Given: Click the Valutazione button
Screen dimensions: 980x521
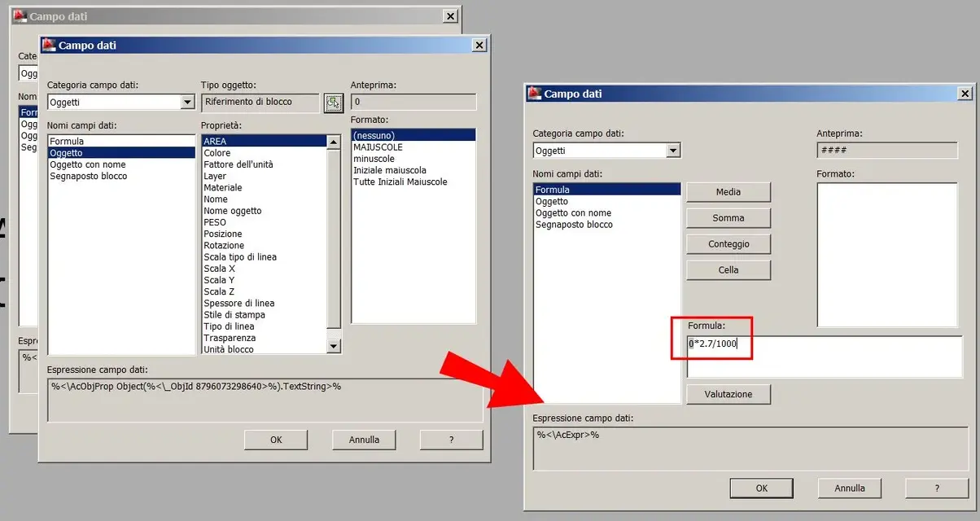Looking at the screenshot, I should [x=728, y=394].
